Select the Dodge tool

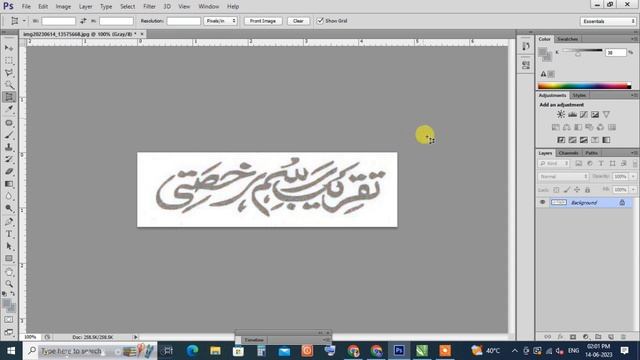[9, 209]
